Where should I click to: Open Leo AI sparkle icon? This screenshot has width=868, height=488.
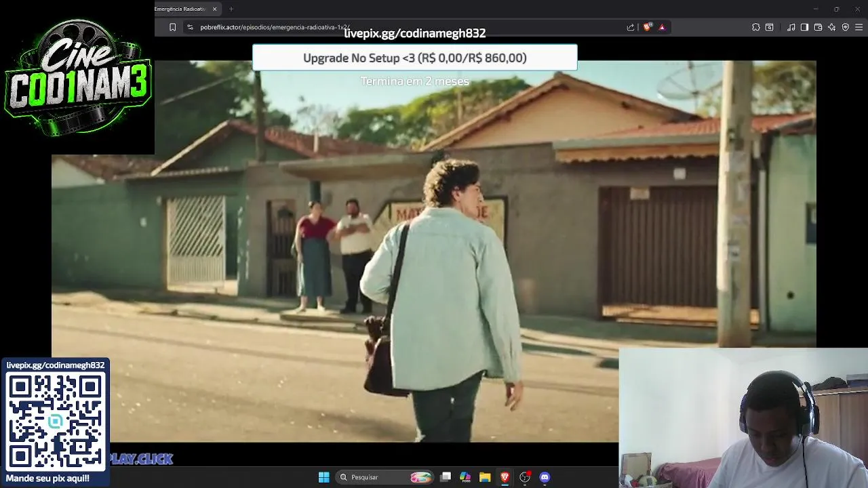click(831, 27)
